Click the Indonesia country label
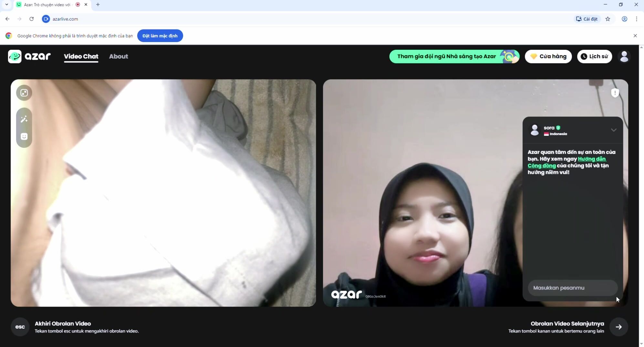Viewport: 644px width, 347px height. pos(558,134)
